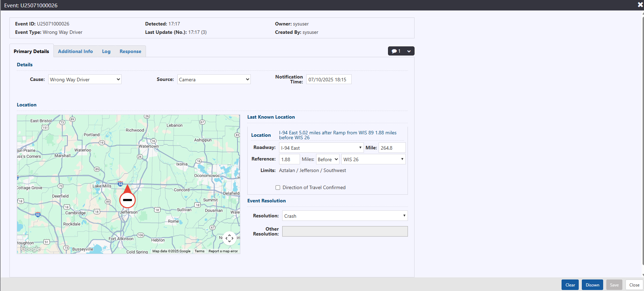644x291 pixels.
Task: Enable Direction of Travel Confirmed checkbox
Action: (278, 188)
